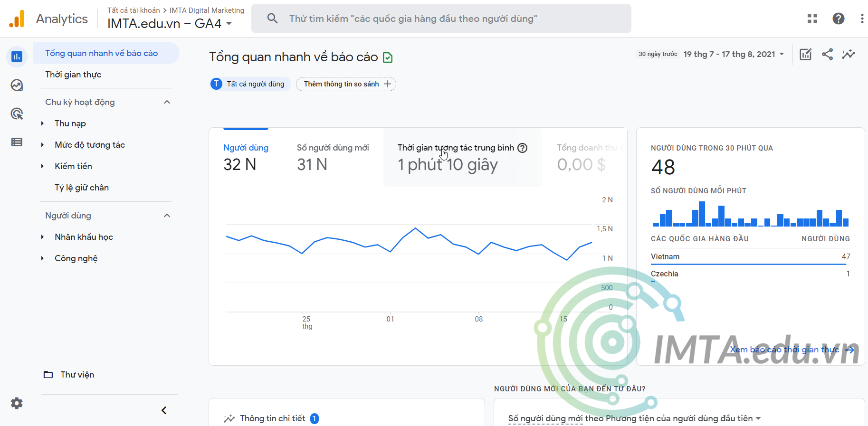Collapse the Chu kỳ hoạt động section
Screen dimensions: 868x426
click(167, 102)
